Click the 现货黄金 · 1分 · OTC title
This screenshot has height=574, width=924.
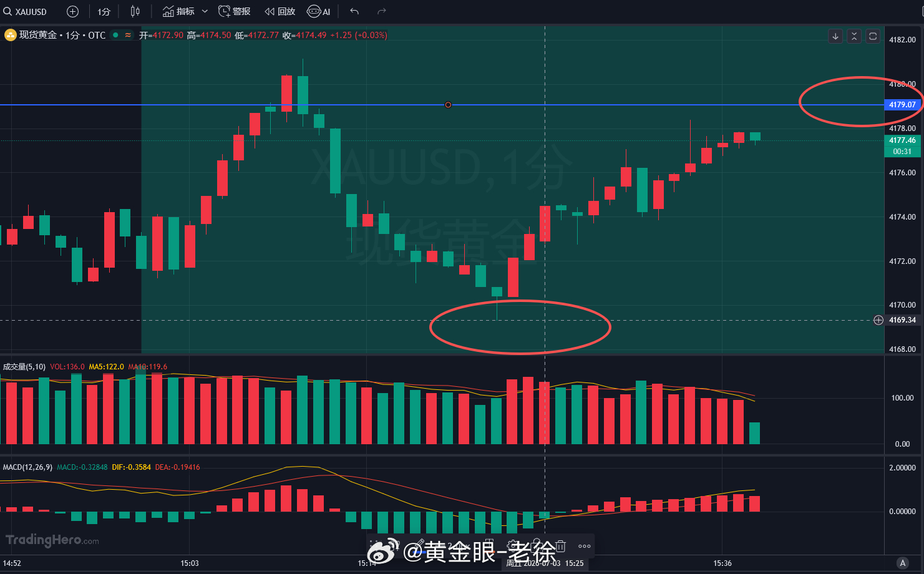pyautogui.click(x=62, y=35)
